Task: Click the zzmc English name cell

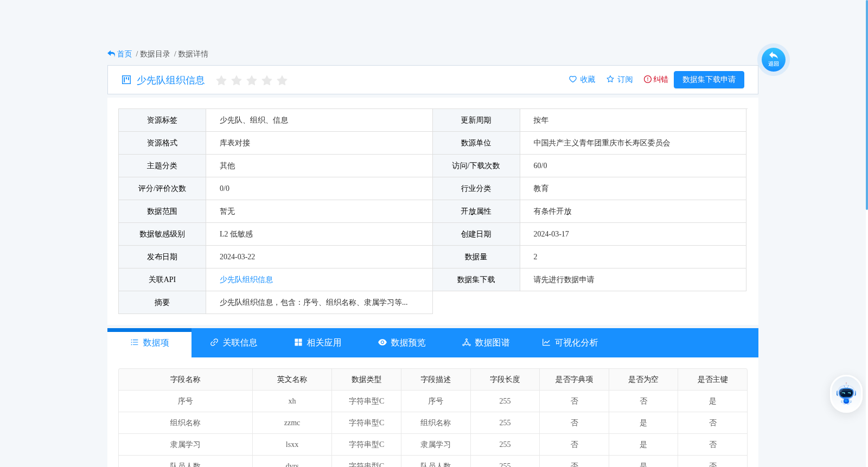Action: (292, 423)
